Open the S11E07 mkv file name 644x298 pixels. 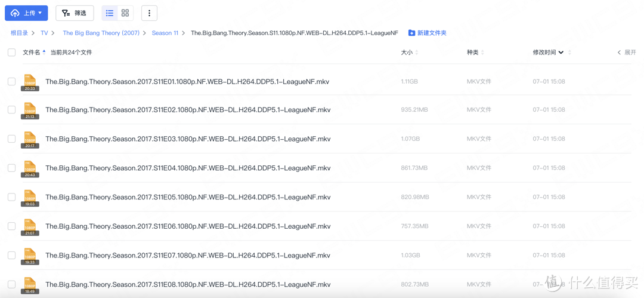click(x=188, y=255)
